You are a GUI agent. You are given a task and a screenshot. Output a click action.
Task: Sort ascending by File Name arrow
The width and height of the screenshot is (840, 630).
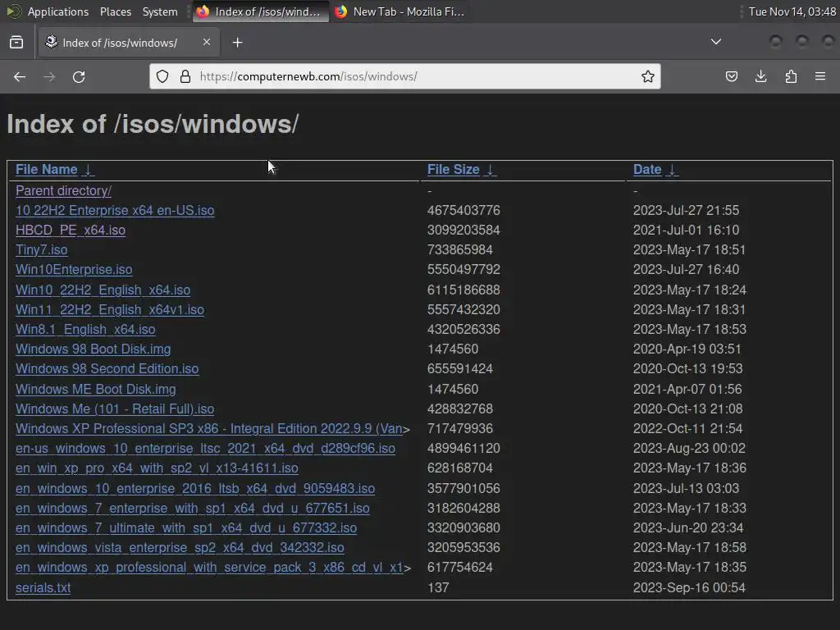(x=89, y=170)
